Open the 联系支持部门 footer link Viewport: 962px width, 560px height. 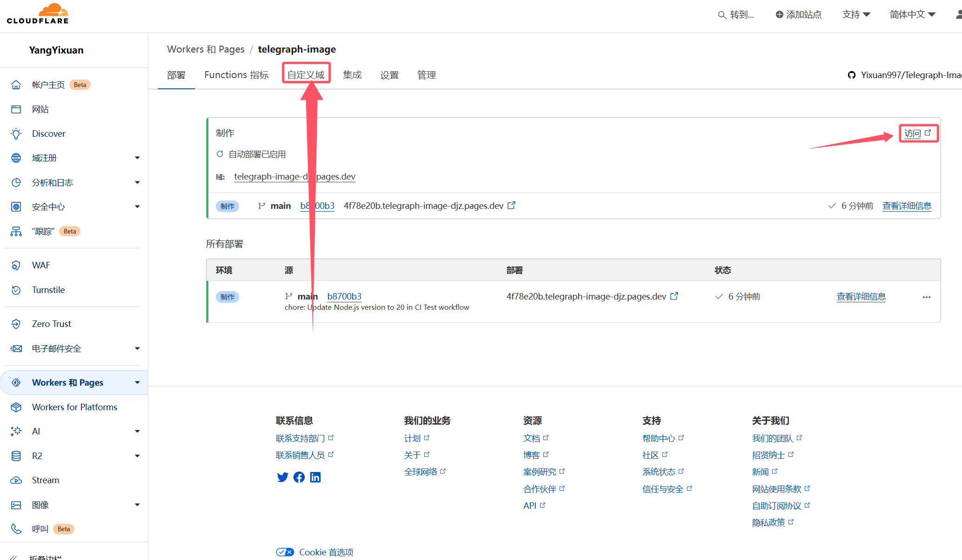pos(305,438)
